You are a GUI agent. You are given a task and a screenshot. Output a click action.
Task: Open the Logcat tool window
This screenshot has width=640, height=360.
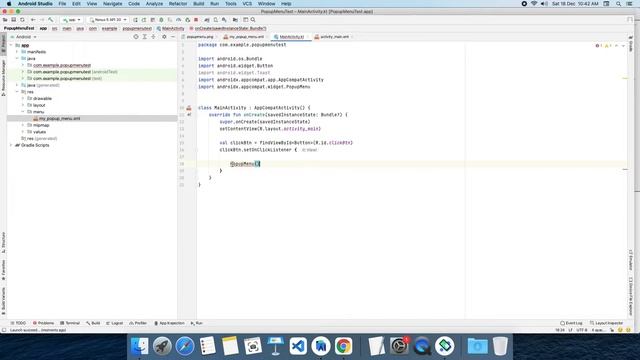(115, 323)
